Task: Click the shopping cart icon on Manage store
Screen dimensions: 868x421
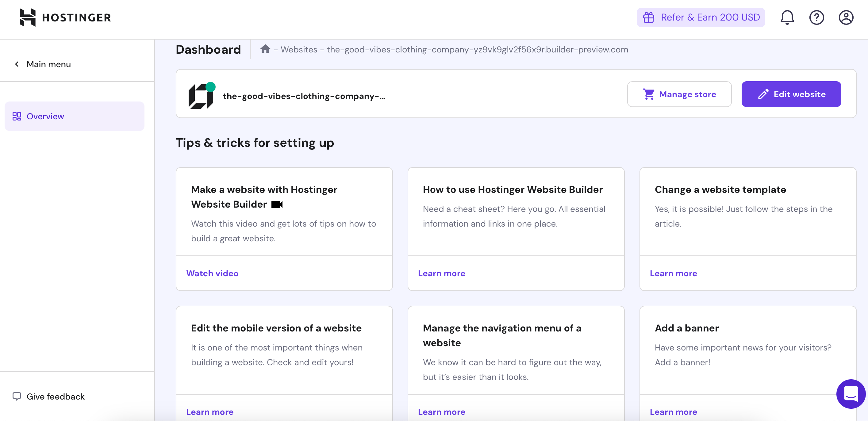Action: pyautogui.click(x=648, y=94)
